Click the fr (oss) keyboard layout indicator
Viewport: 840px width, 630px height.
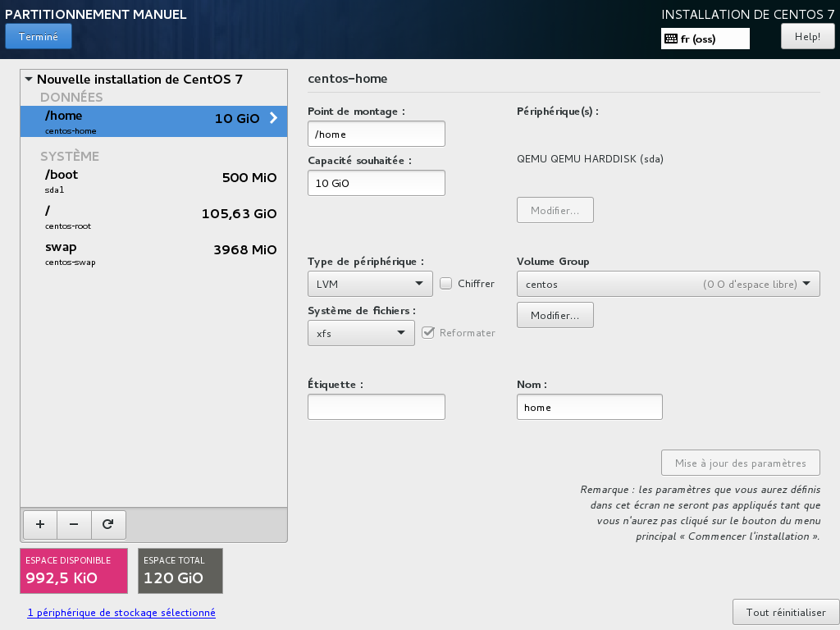point(705,39)
